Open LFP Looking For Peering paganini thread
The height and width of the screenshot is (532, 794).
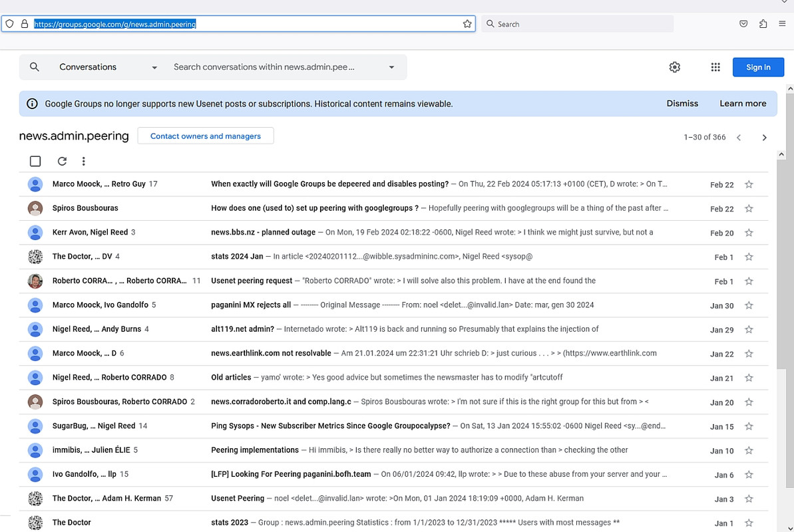393,474
